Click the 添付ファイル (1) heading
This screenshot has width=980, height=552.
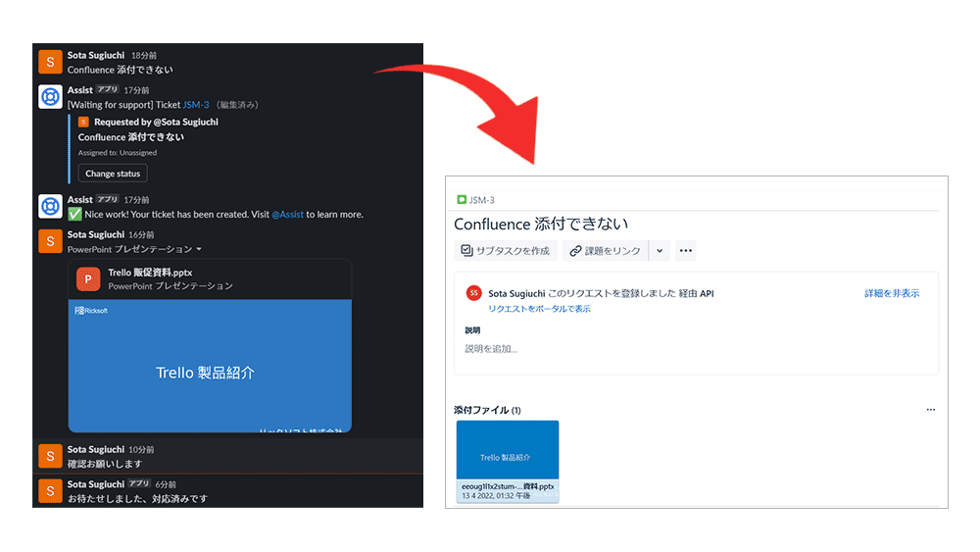tap(487, 410)
